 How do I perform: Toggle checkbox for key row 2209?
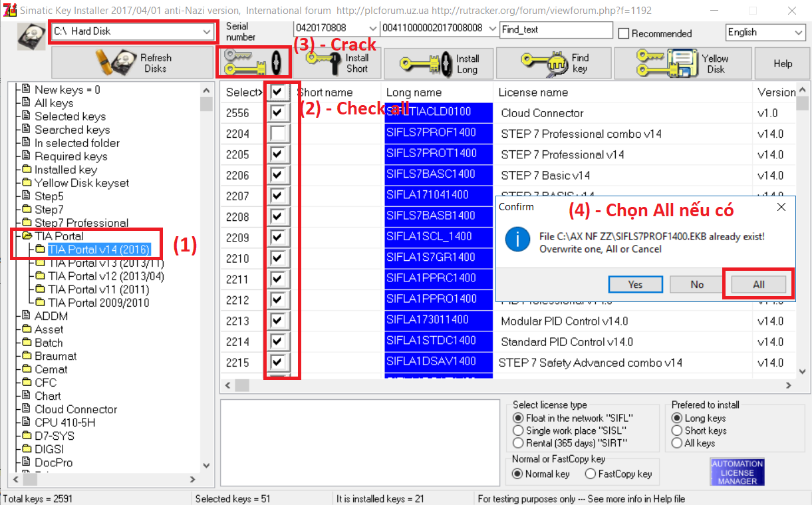278,237
